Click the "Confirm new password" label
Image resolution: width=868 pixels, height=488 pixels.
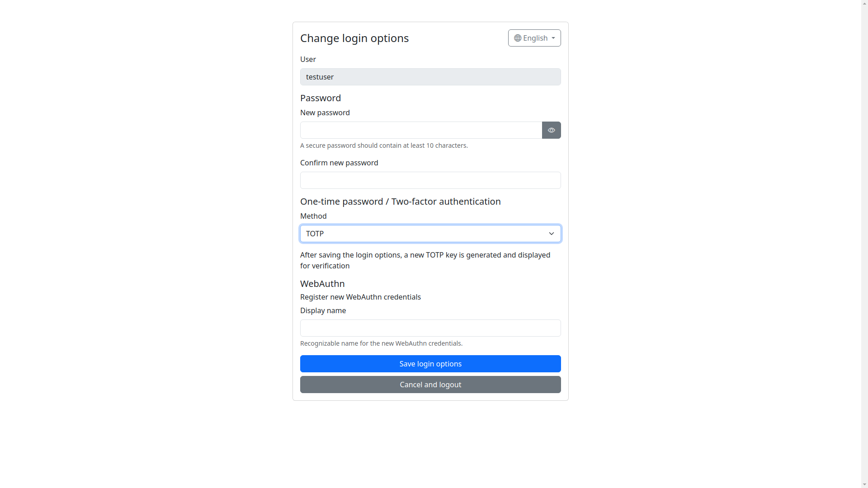point(339,163)
